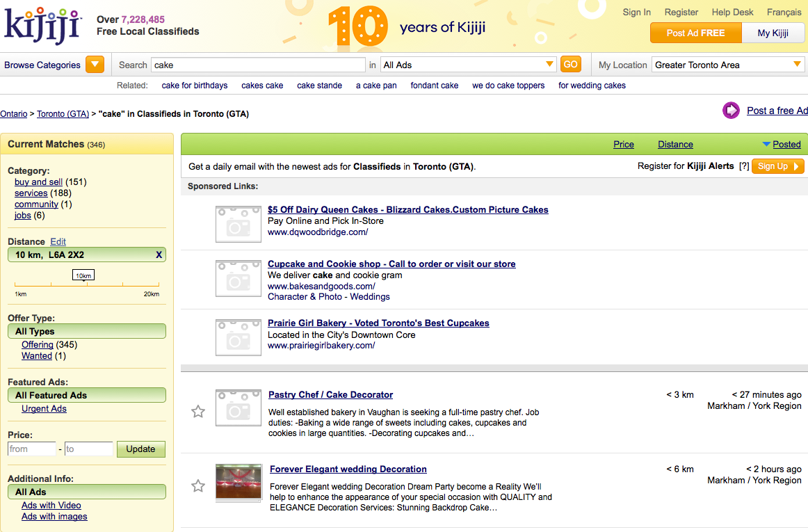Screen dimensions: 808x532
Task: Click the purple arrow Post icon
Action: click(731, 111)
